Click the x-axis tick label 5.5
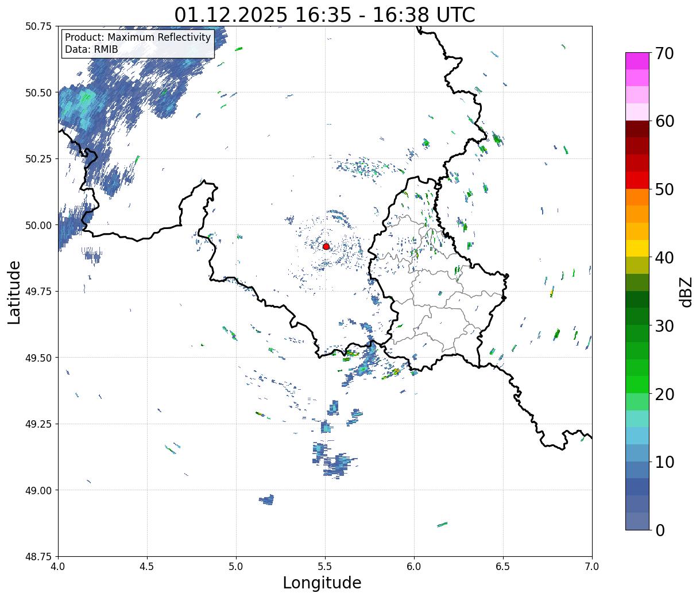Screen dimensions: 700x597 [325, 567]
